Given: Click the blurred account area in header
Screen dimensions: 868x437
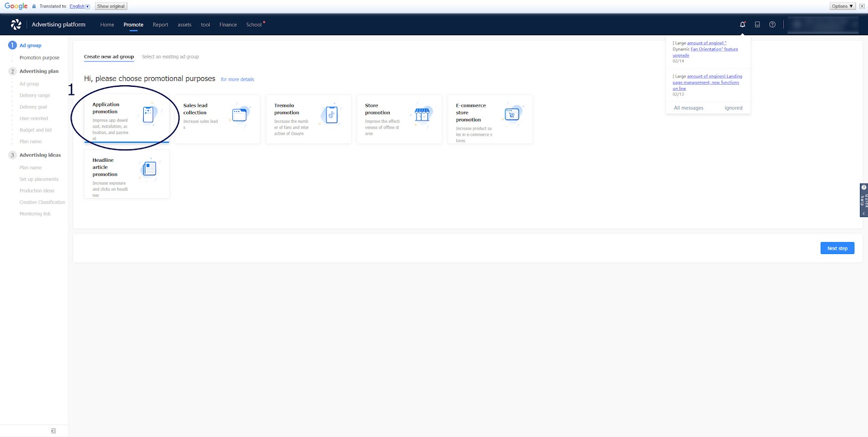Looking at the screenshot, I should pos(824,24).
